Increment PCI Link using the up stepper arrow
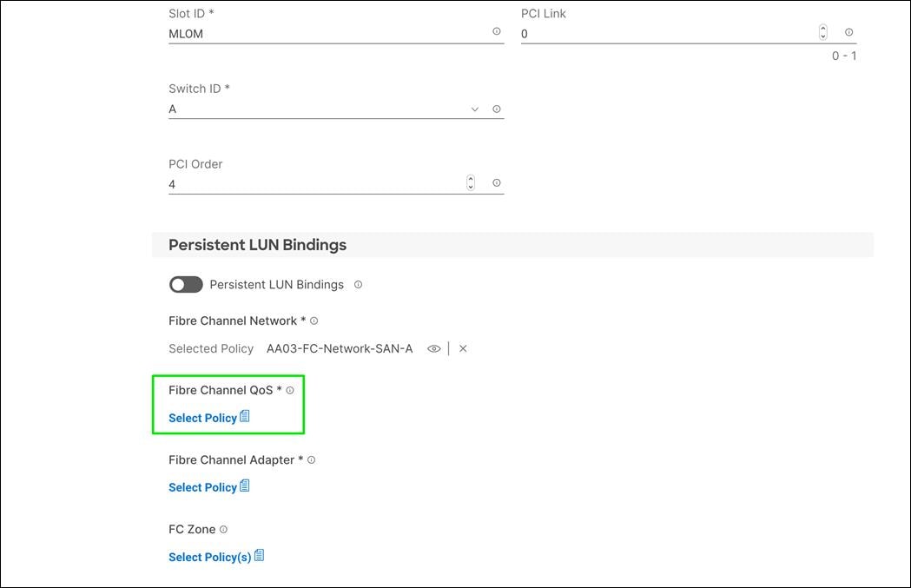The width and height of the screenshot is (911, 588). point(822,28)
